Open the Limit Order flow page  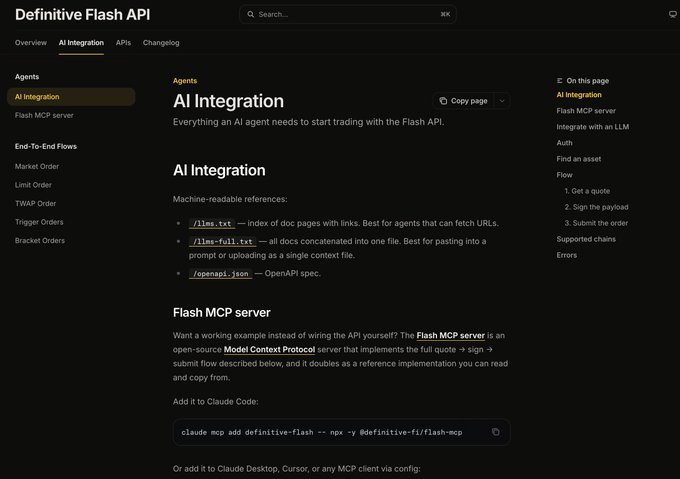tap(33, 185)
